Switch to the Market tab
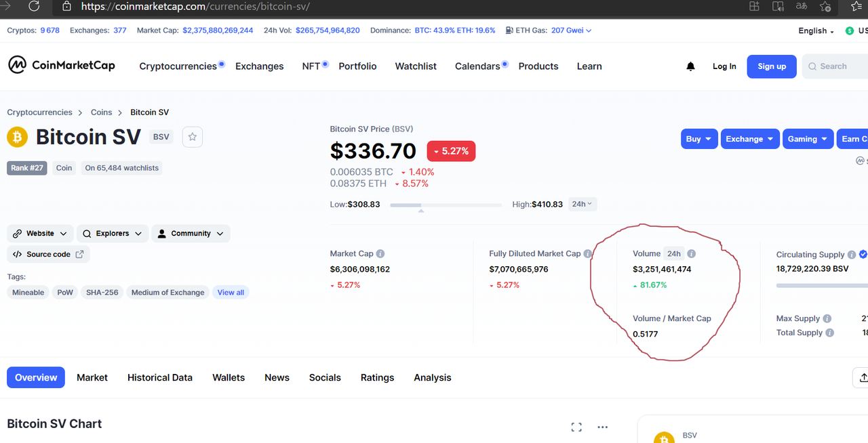Screen dimensions: 868x443 (x=92, y=377)
